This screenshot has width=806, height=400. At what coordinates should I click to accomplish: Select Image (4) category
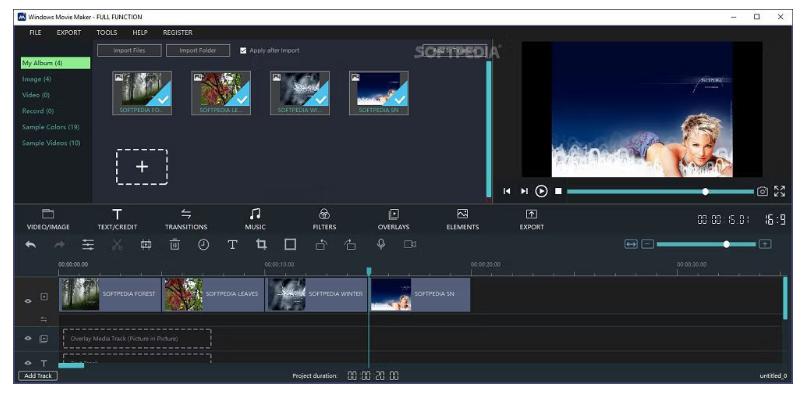(x=36, y=79)
